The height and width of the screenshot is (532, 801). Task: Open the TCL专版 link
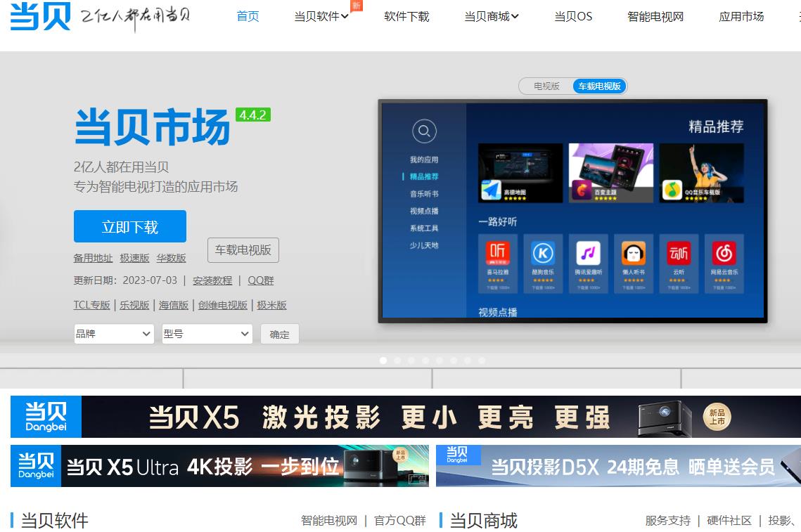pos(92,305)
